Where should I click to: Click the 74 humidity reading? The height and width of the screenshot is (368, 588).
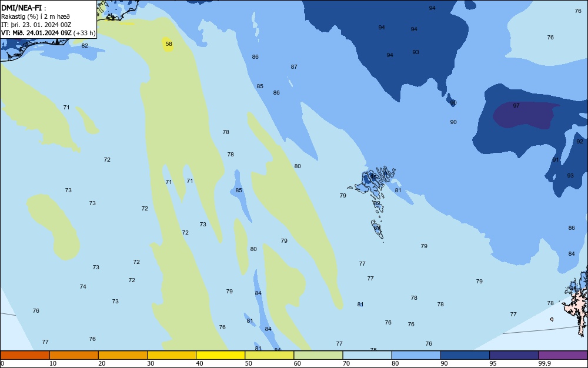tap(83, 287)
